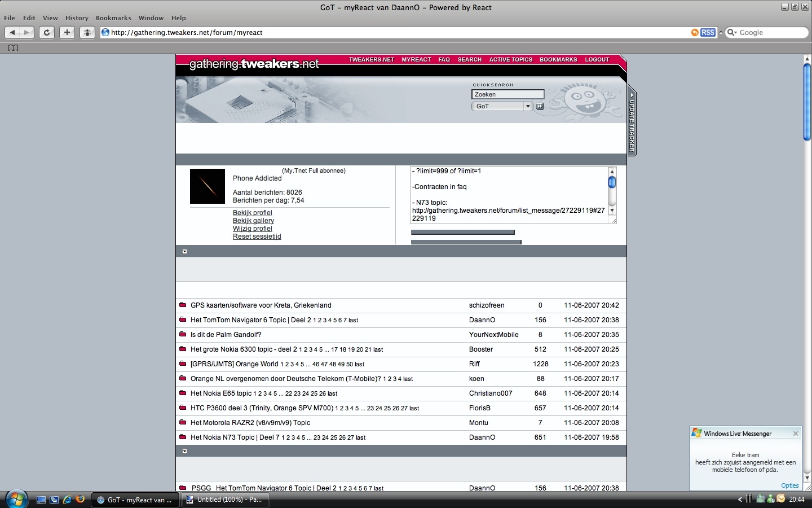Screen dimensions: 812x508
Task: Launch Firefox from quick launch
Action: pyautogui.click(x=80, y=499)
